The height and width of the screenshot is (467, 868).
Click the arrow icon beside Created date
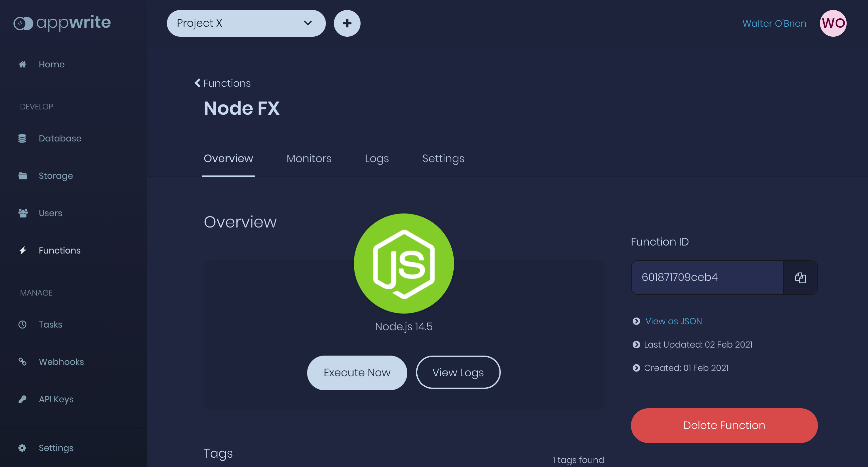coord(636,368)
